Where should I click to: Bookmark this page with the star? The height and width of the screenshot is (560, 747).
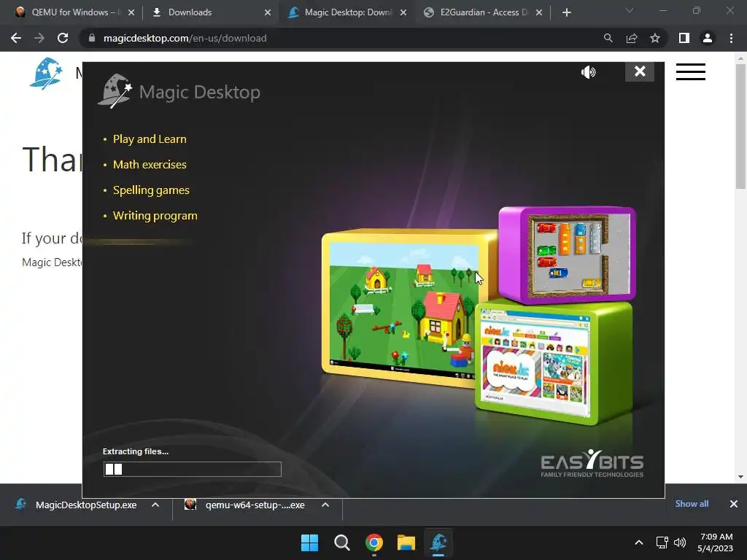pos(655,38)
